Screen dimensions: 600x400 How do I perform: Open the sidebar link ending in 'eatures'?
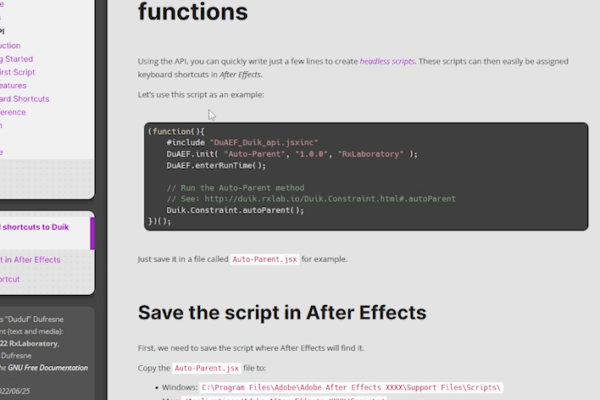[14, 86]
